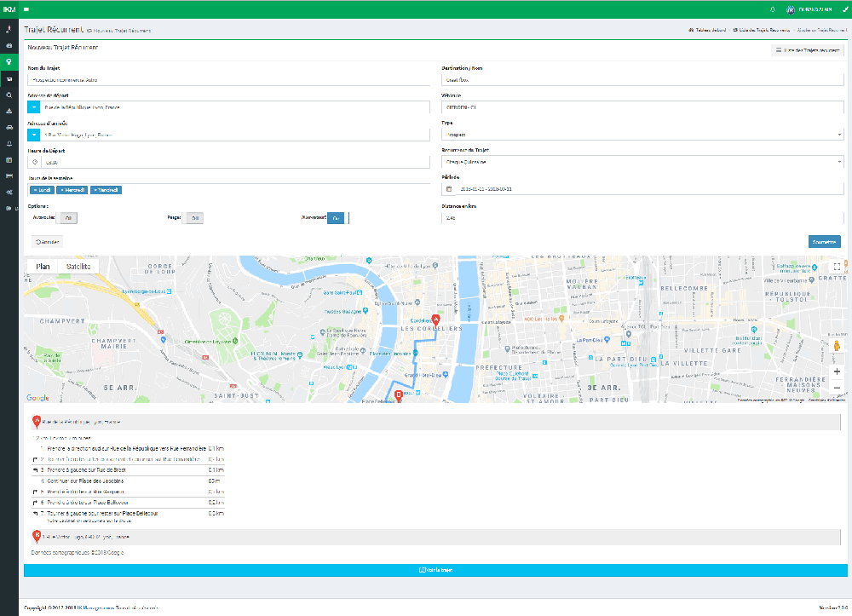Image resolution: width=852 pixels, height=616 pixels.
Task: Click the calendar icon beside Période field
Action: pyautogui.click(x=449, y=189)
